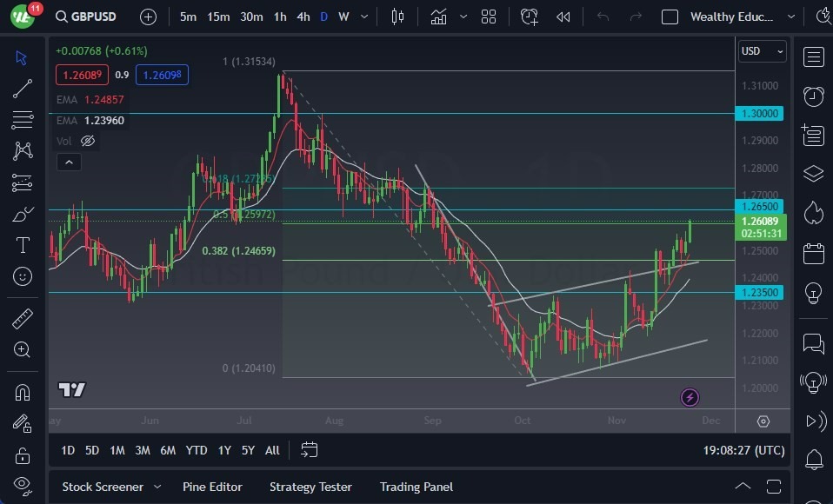The width and height of the screenshot is (833, 504).
Task: Open the Stock Screener dropdown chevron
Action: [x=158, y=487]
